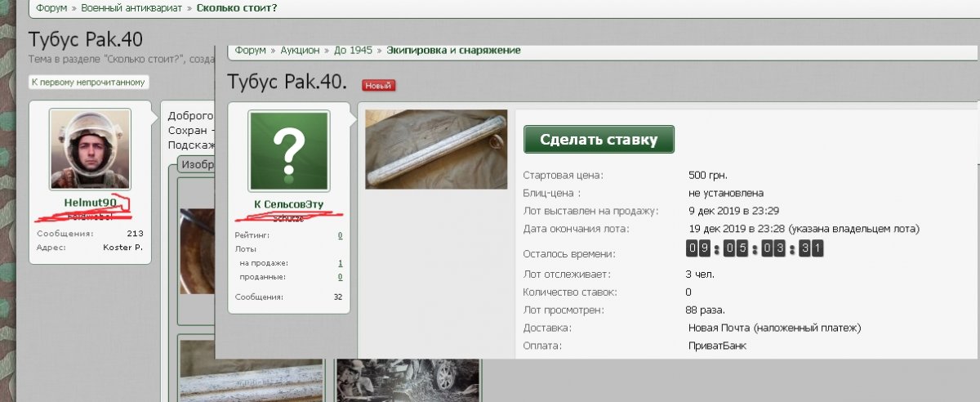The width and height of the screenshot is (980, 402).
Task: Click the green "Сделать ставку" button
Action: tap(599, 139)
